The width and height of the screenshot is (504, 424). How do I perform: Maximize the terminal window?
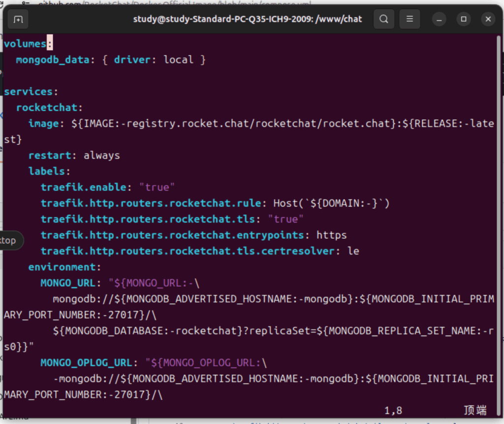click(x=464, y=19)
